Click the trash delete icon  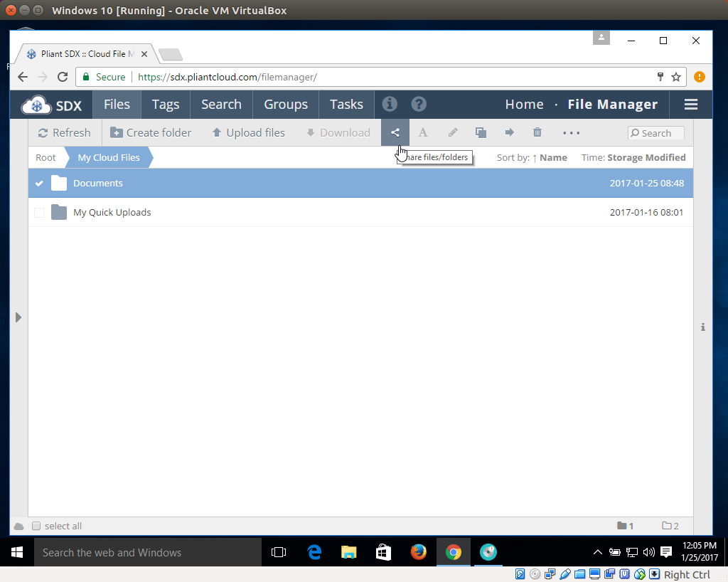[537, 132]
